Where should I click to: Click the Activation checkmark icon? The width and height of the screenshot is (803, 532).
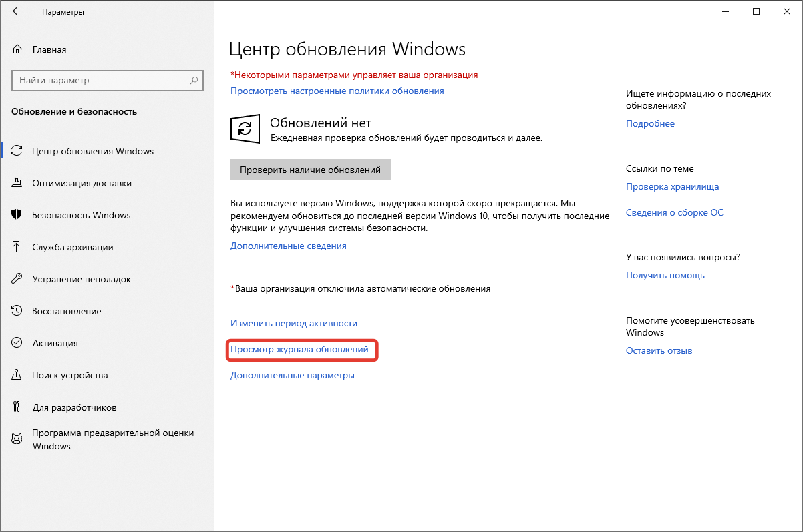(x=17, y=343)
